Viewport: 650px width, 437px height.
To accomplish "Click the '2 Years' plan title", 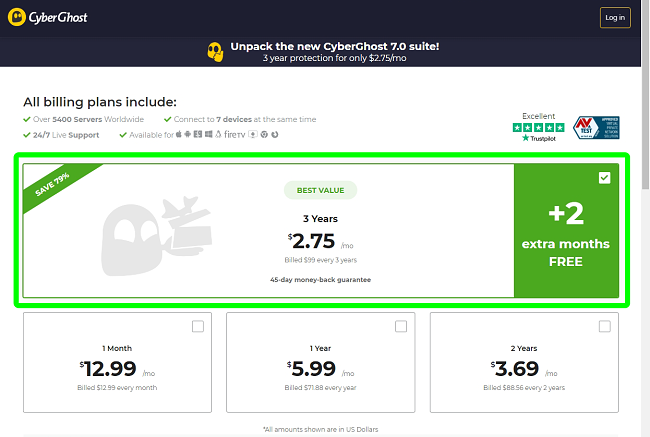I will coord(524,348).
